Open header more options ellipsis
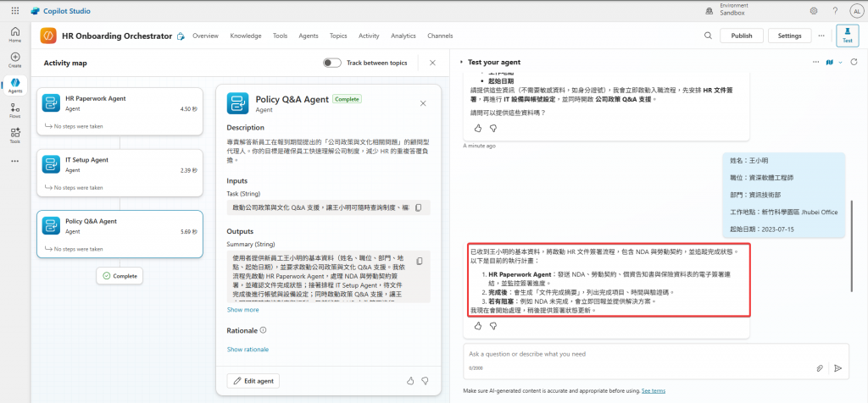The width and height of the screenshot is (868, 403). [x=821, y=36]
